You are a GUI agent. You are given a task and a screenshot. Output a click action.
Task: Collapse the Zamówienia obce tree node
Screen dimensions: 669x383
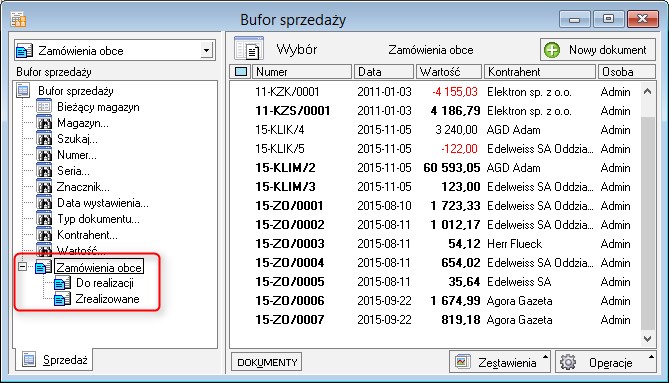pos(23,267)
